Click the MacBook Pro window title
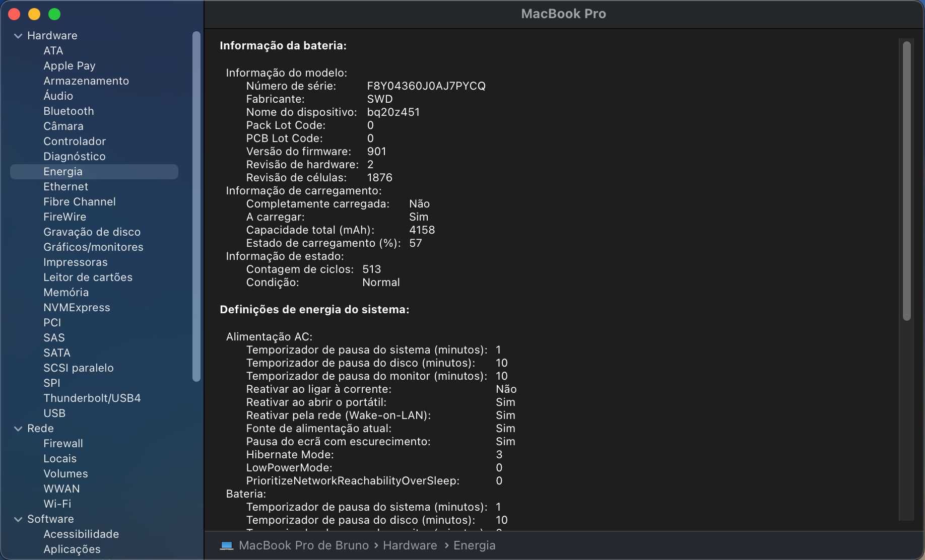The height and width of the screenshot is (560, 925). coord(564,14)
